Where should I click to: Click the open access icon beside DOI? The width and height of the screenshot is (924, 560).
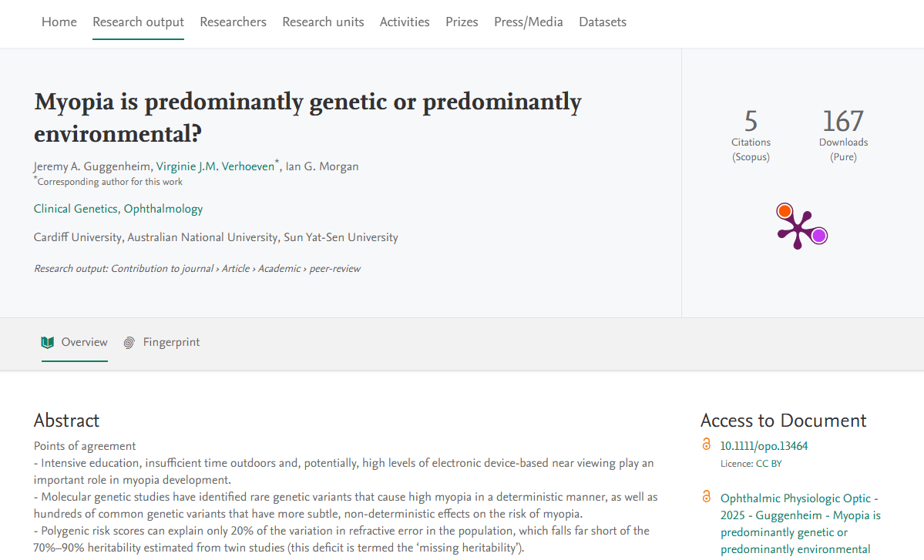pos(707,444)
